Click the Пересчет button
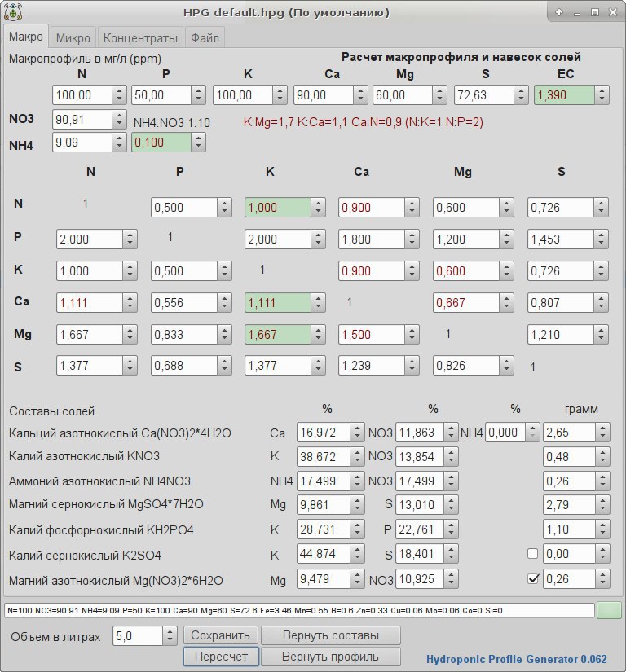The height and width of the screenshot is (672, 626). 221,657
